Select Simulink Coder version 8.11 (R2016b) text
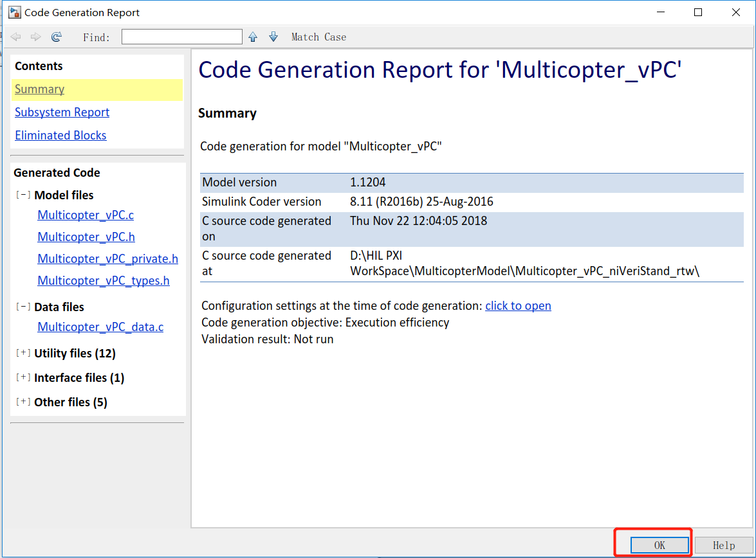The height and width of the screenshot is (558, 756). 422,201
